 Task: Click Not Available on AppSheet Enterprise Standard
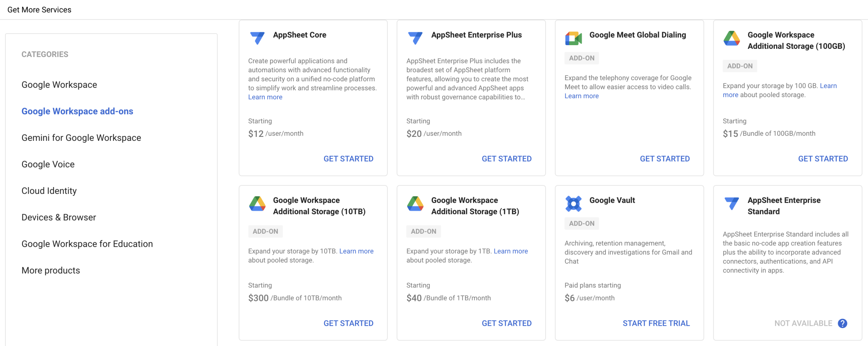tap(803, 323)
